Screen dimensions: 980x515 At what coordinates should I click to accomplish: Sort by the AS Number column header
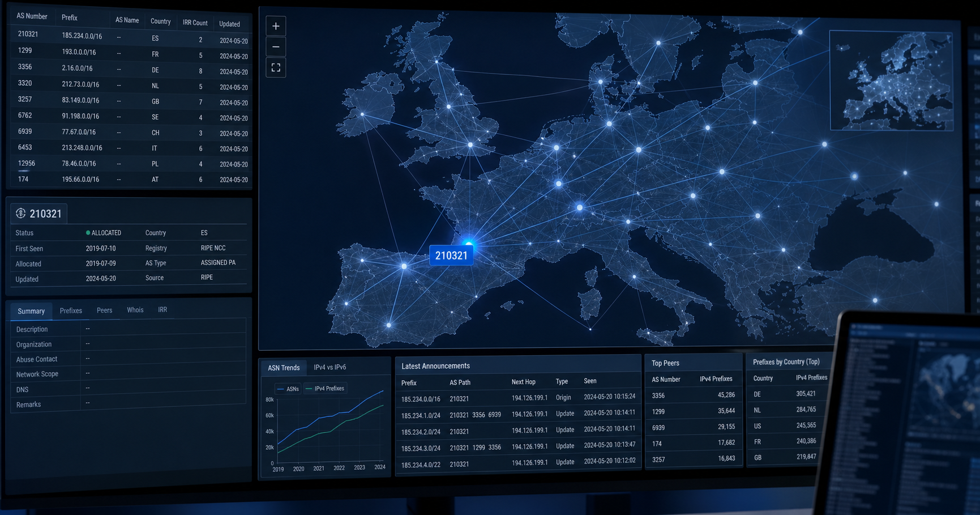[32, 16]
